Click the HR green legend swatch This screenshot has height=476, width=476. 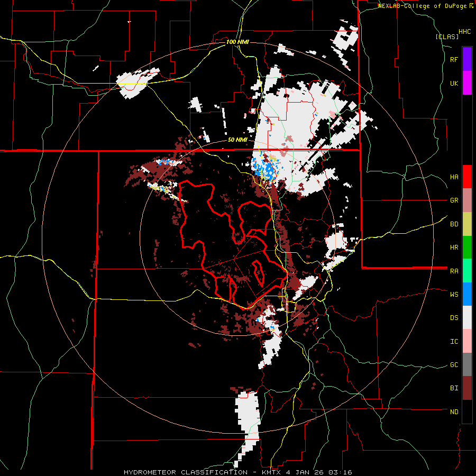click(x=467, y=247)
